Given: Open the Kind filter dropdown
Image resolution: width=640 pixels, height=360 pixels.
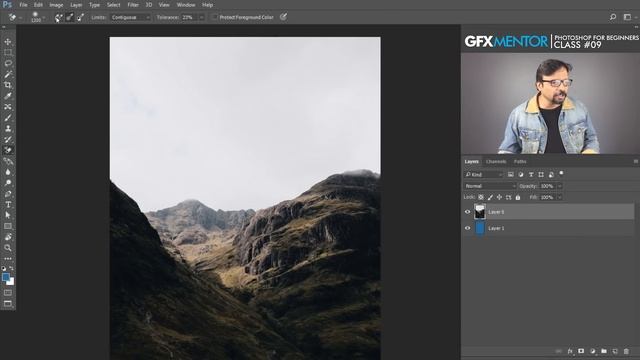Looking at the screenshot, I should coord(484,175).
